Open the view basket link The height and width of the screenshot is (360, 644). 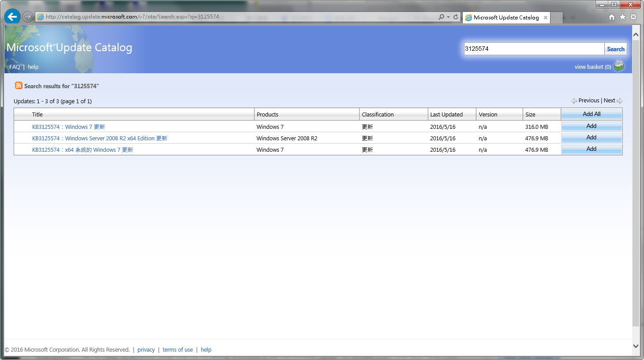593,67
